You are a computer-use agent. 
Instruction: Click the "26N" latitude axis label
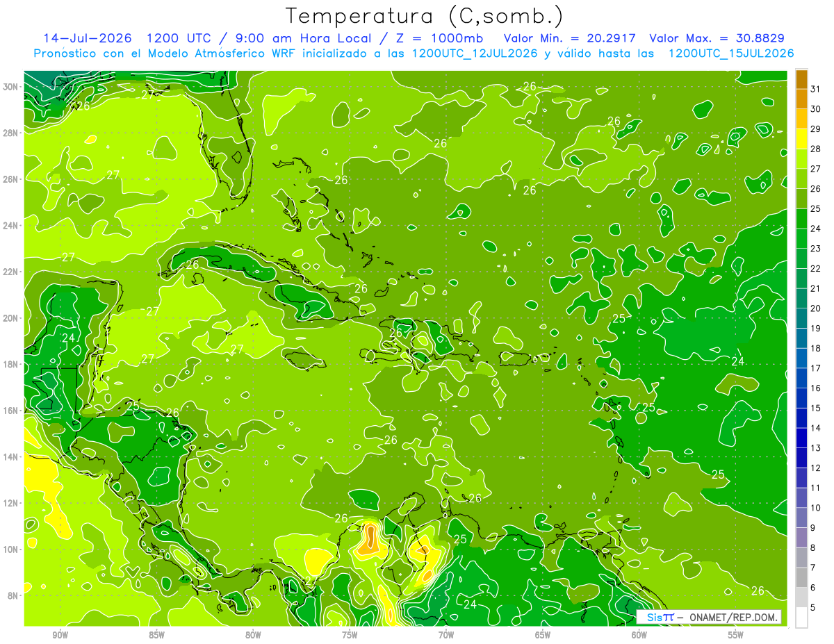[x=10, y=179]
